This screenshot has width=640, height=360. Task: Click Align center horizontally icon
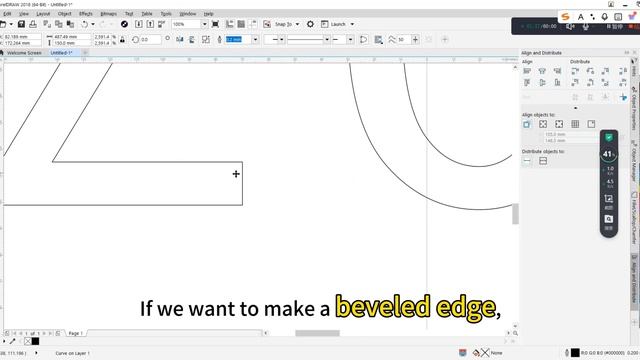tap(542, 71)
